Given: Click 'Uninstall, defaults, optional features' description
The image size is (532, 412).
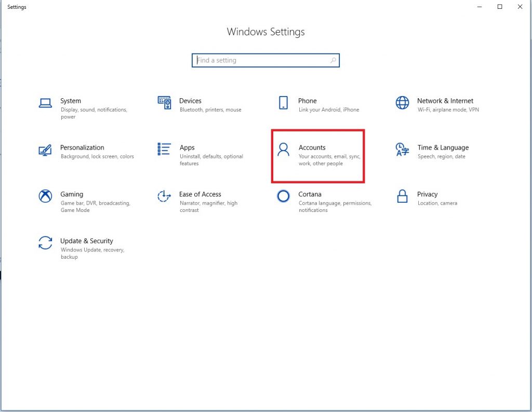Looking at the screenshot, I should (x=211, y=160).
